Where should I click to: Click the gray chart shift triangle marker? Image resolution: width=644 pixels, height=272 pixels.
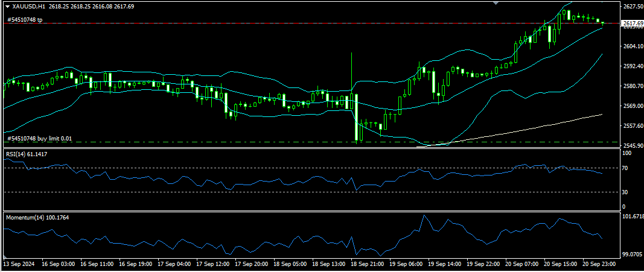[x=496, y=3]
